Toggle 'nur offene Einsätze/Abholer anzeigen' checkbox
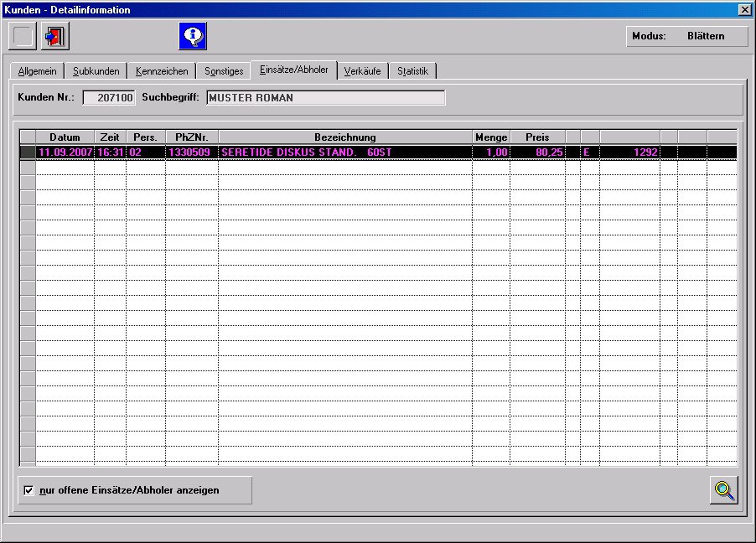This screenshot has width=756, height=543. 29,490
